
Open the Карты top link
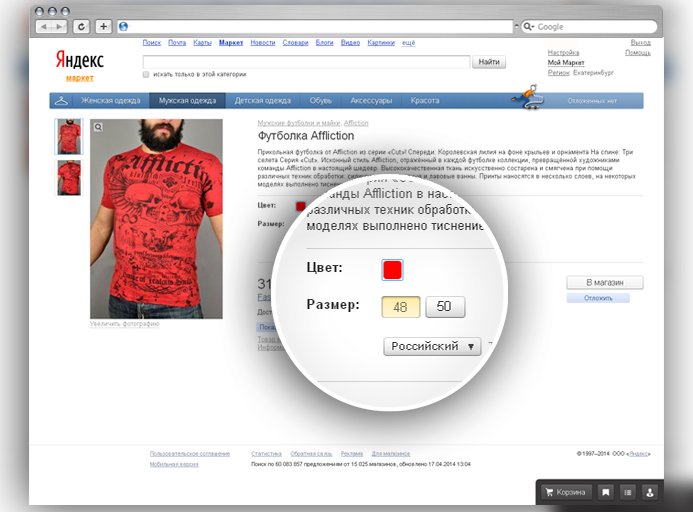tap(202, 42)
